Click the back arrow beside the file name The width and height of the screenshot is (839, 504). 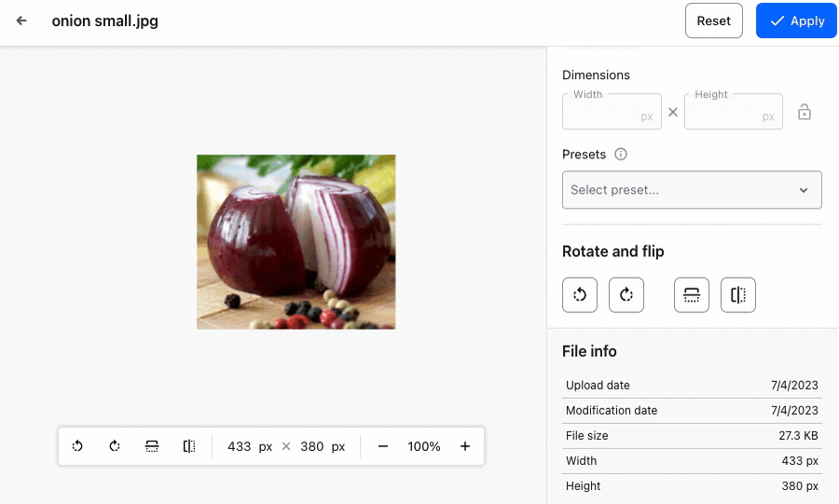[21, 20]
